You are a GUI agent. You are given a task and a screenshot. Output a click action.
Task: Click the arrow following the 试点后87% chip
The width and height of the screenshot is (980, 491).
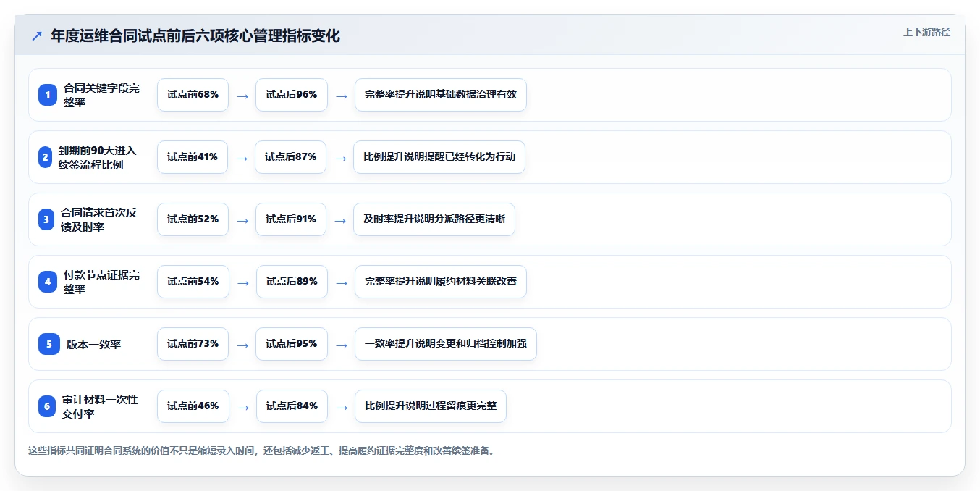point(340,159)
